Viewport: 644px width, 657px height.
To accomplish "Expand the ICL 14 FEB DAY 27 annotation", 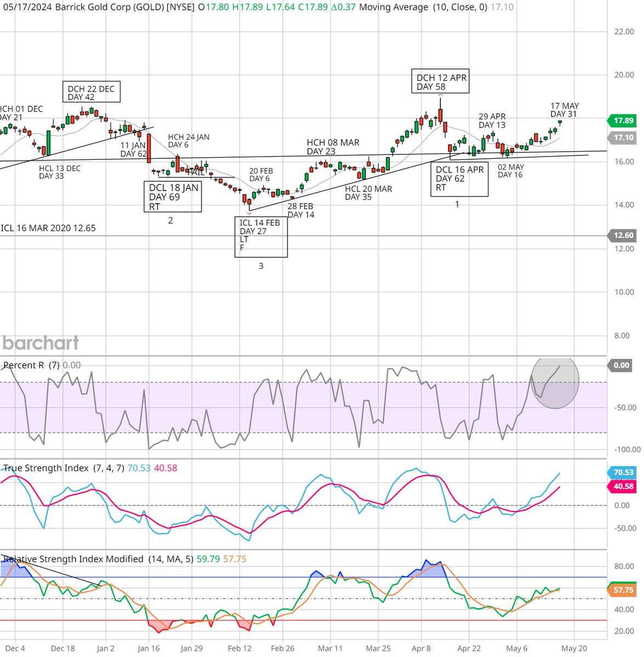I will coord(261,237).
